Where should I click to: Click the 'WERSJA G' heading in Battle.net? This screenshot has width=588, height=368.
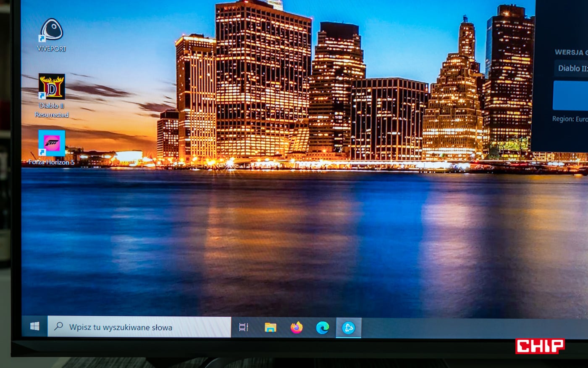click(x=570, y=53)
